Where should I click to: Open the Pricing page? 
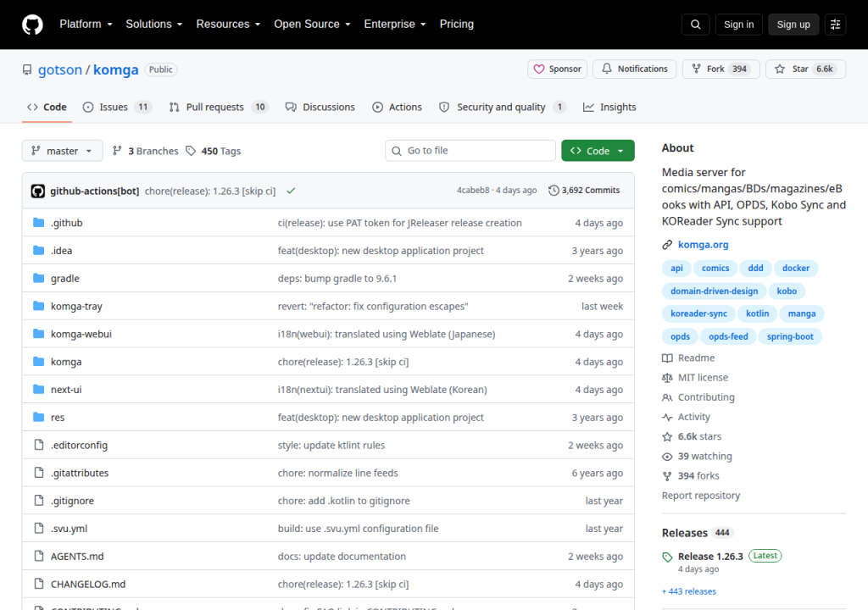(x=457, y=25)
